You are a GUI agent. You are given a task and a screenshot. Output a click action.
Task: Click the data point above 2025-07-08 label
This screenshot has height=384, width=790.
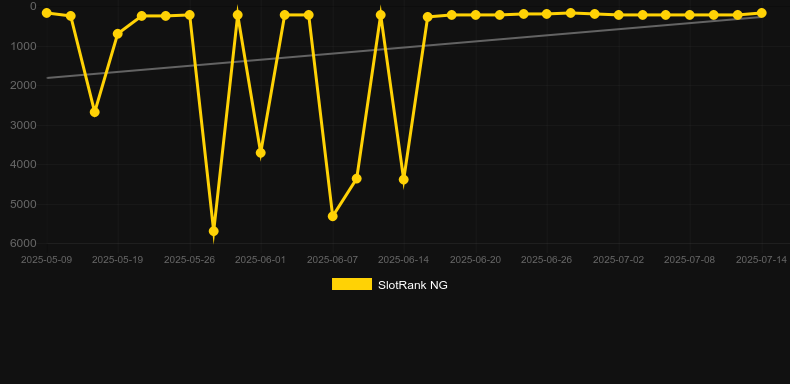click(x=690, y=15)
